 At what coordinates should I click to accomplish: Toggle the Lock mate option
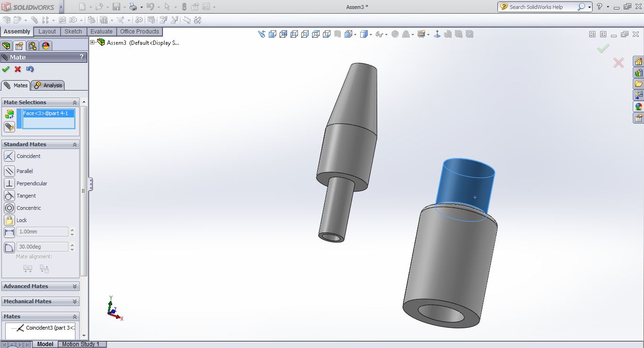pyautogui.click(x=9, y=220)
